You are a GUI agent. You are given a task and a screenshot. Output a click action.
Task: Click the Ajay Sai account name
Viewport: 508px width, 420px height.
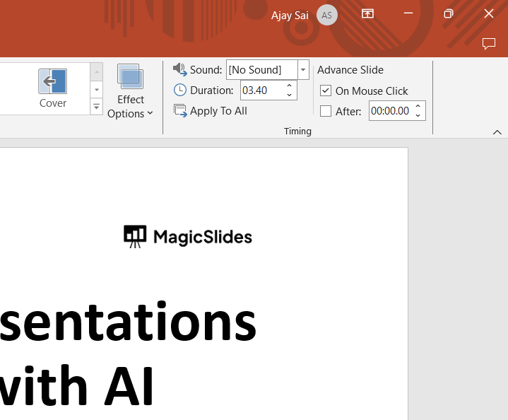(290, 15)
